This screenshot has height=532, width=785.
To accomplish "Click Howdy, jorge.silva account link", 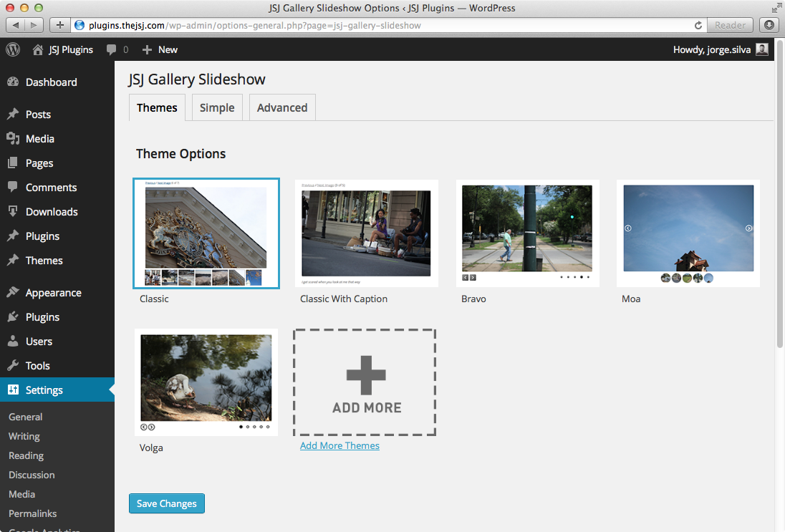I will click(711, 49).
